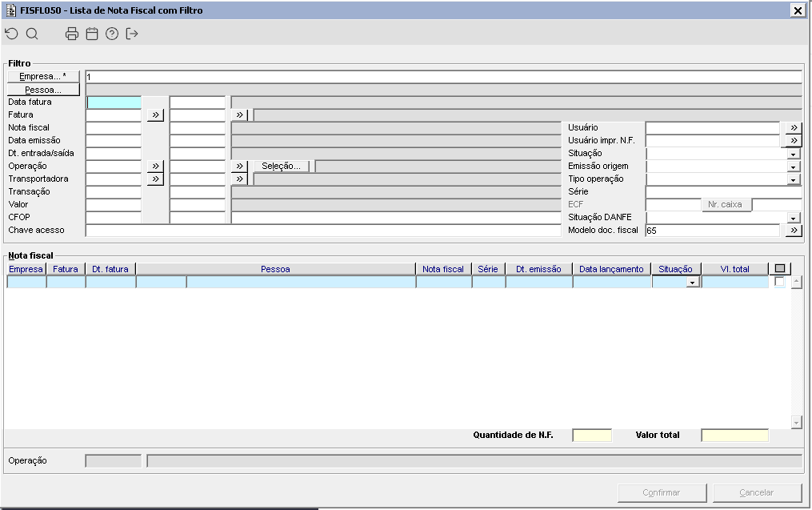Focus the Chave acesso field
This screenshot has width=812, height=510.
[x=324, y=230]
